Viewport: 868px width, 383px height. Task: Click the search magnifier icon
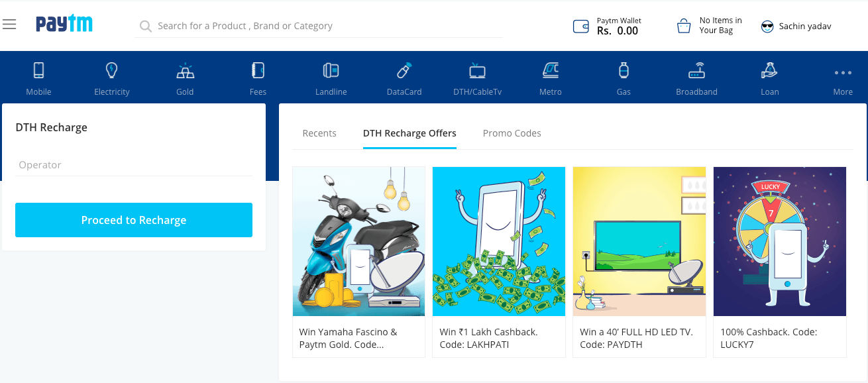146,27
